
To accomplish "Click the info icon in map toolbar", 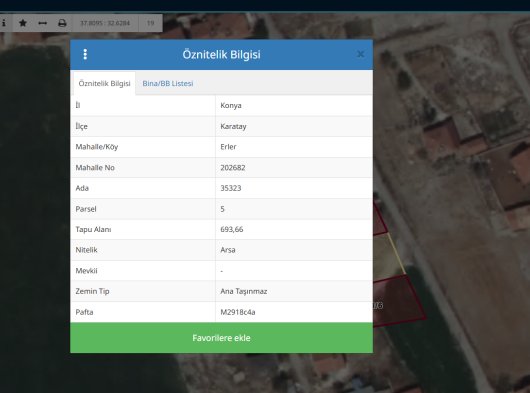I will click(x=4, y=23).
